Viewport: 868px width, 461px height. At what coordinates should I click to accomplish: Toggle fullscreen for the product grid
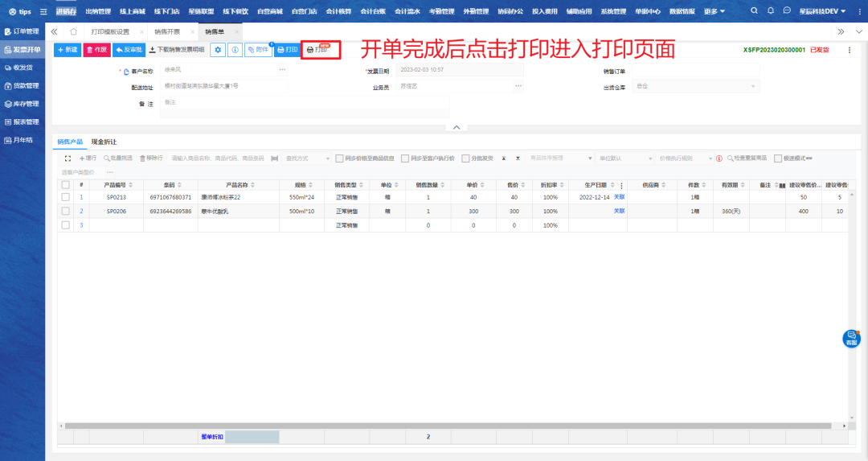(x=68, y=158)
